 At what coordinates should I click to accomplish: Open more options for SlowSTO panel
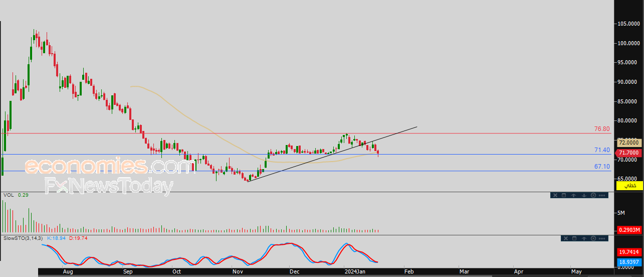pos(602,238)
